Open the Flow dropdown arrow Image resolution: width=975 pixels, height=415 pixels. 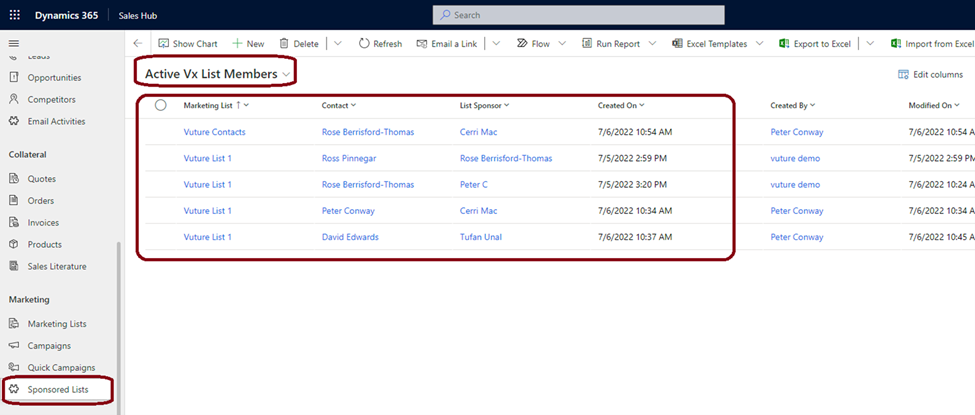(562, 44)
